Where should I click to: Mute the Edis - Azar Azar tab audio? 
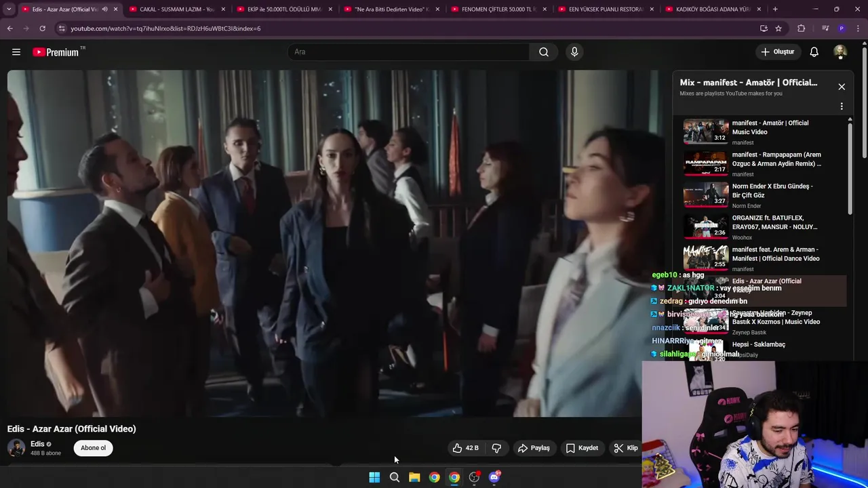104,9
